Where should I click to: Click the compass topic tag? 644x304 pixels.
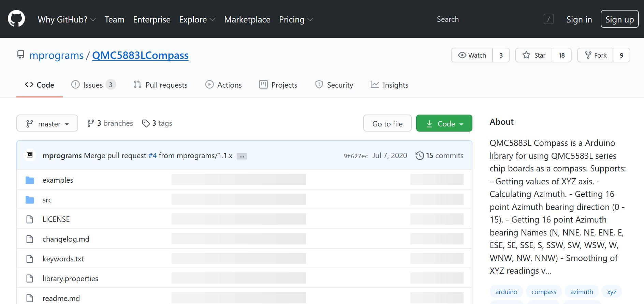click(544, 292)
